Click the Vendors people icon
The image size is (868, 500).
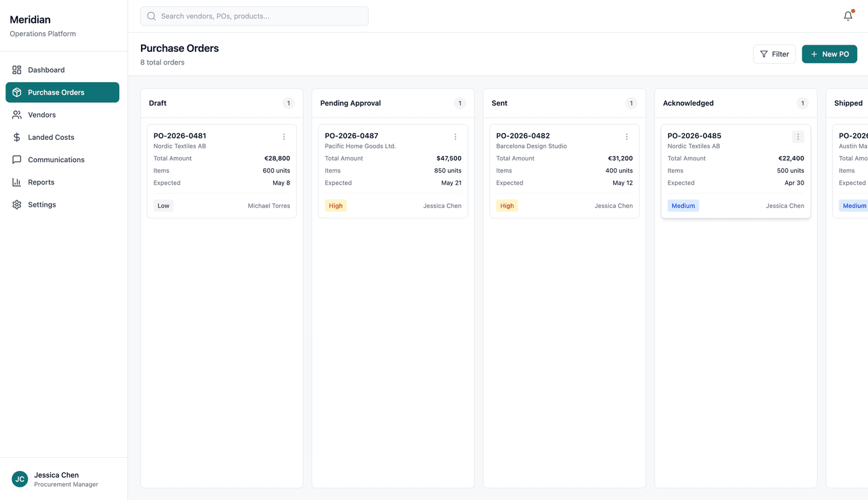point(17,115)
